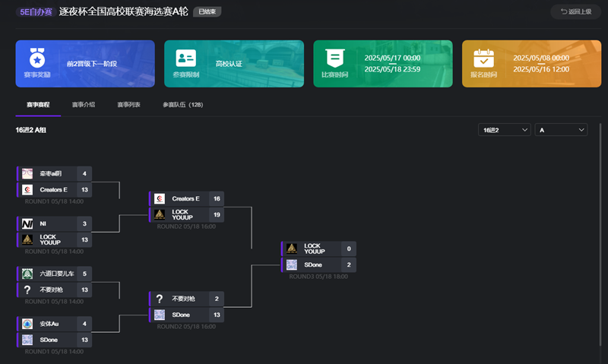Click the LOCK YOUUP logo in the Round 3 final
The height and width of the screenshot is (364, 608).
coord(292,248)
